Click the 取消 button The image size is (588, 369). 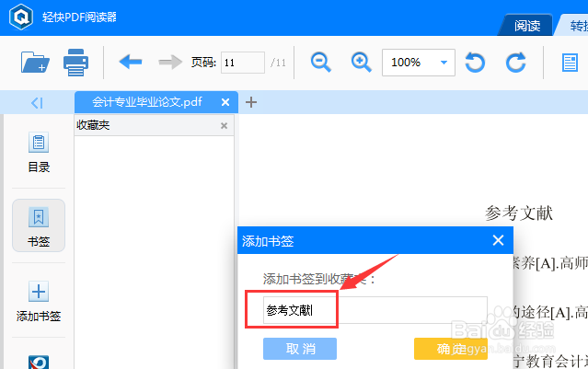[300, 349]
